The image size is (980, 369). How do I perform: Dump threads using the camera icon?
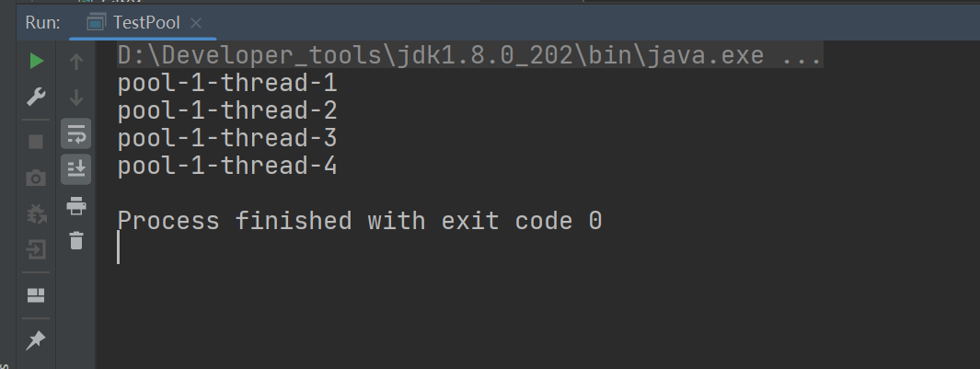point(36,179)
